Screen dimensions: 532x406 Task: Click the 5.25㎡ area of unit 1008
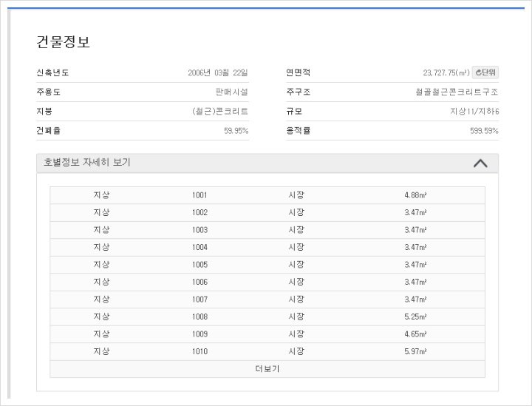415,317
